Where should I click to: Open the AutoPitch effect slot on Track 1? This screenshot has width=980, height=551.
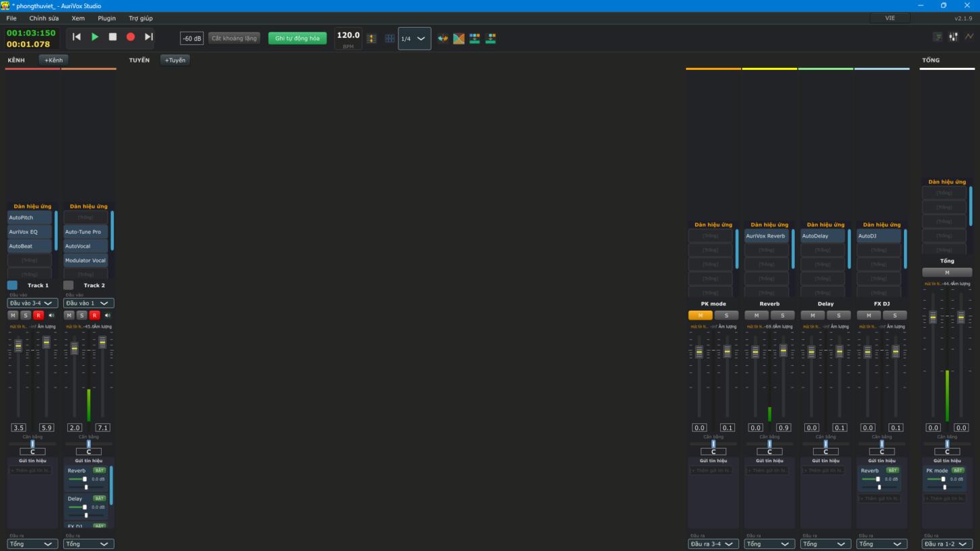pyautogui.click(x=30, y=217)
